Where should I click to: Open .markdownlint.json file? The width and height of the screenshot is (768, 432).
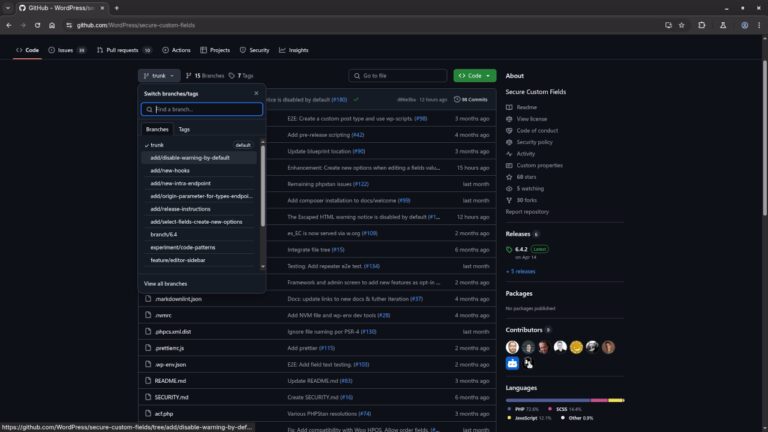pos(178,299)
